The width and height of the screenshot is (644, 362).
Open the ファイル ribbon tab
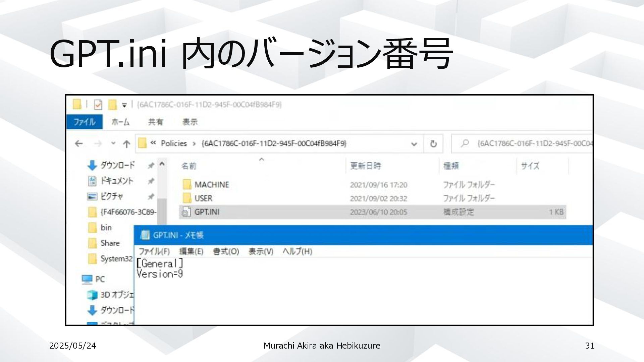point(84,122)
